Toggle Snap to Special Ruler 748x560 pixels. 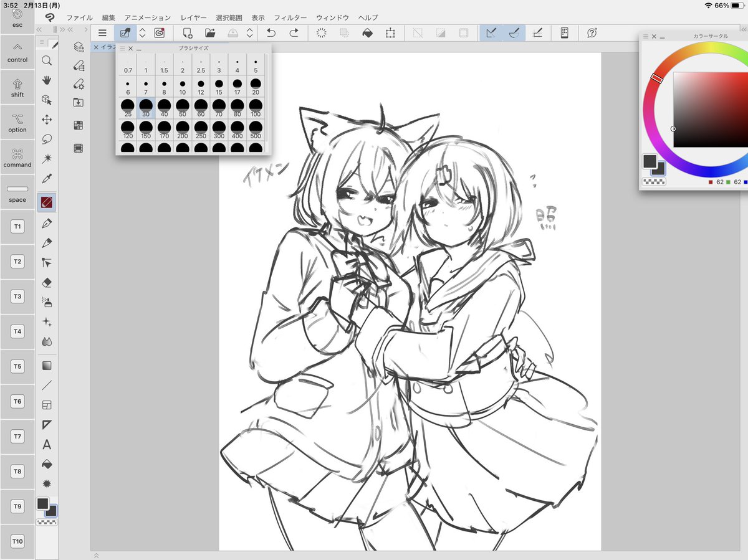[514, 33]
